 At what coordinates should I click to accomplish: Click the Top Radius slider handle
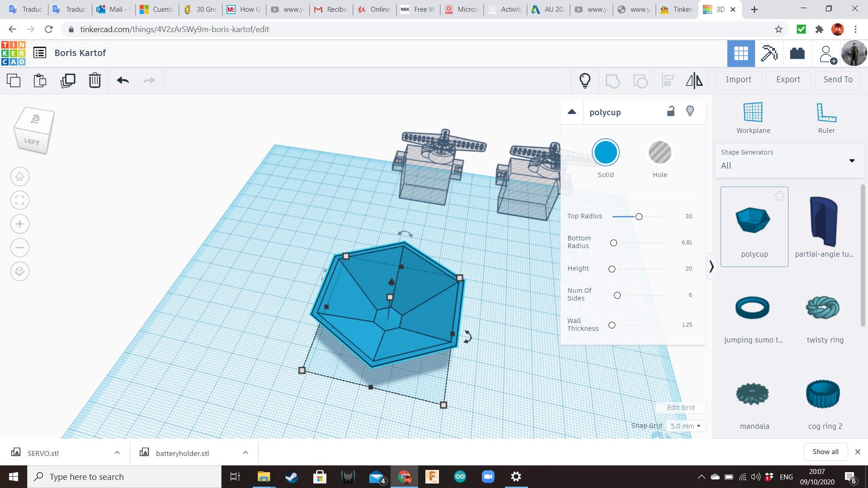639,217
